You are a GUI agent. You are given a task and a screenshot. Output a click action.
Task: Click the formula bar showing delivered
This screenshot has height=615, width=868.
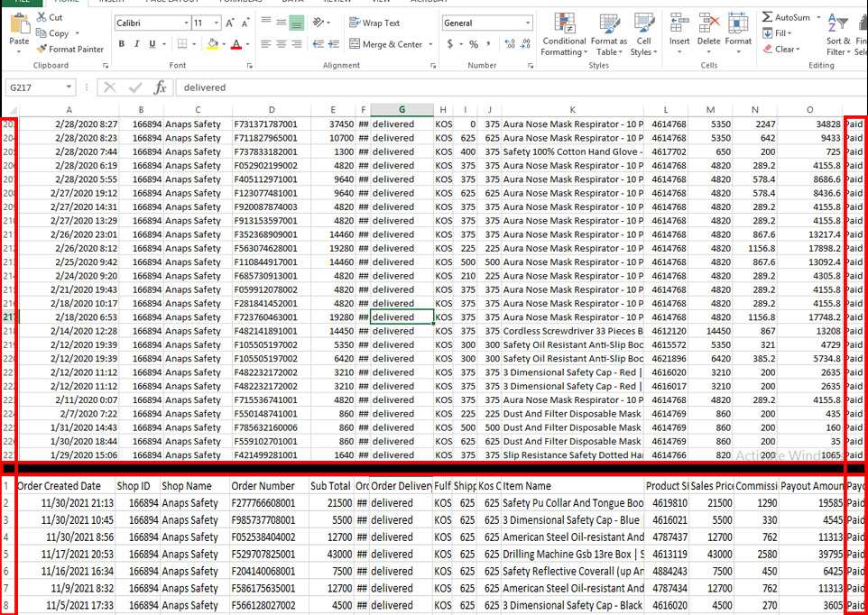521,87
